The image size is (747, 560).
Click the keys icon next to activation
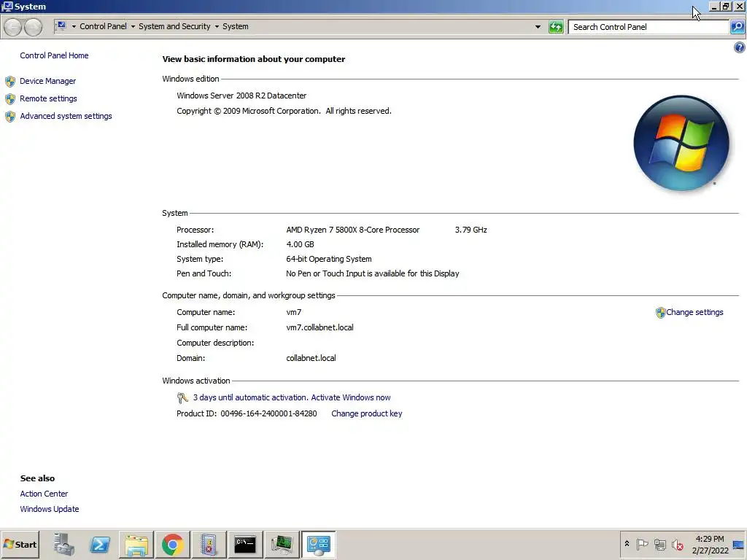(x=182, y=397)
